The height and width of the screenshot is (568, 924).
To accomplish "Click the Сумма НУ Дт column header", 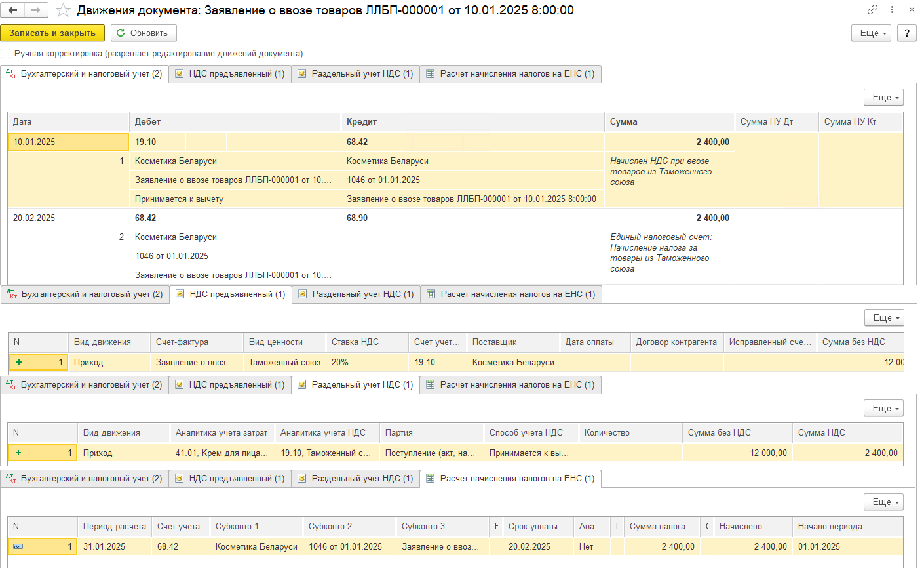I will point(777,122).
